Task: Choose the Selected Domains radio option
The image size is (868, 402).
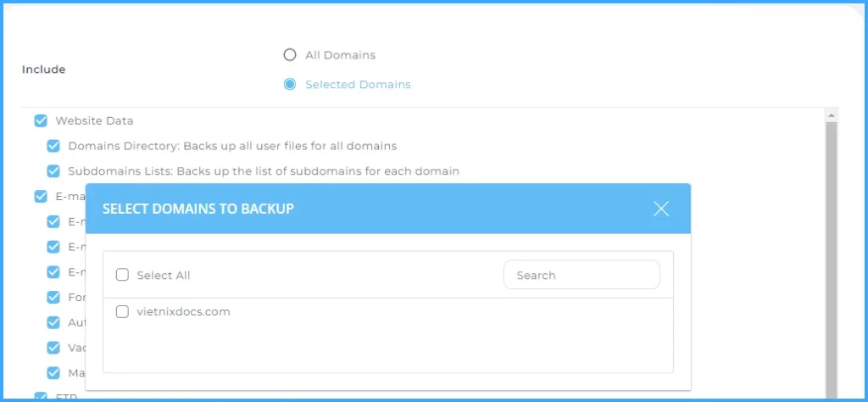Action: 290,85
